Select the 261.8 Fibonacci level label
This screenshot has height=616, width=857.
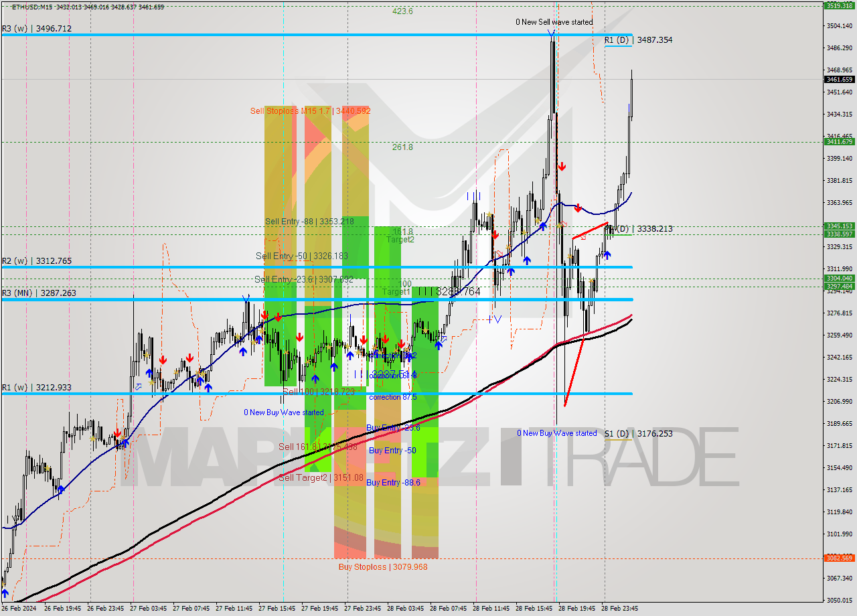tap(402, 147)
